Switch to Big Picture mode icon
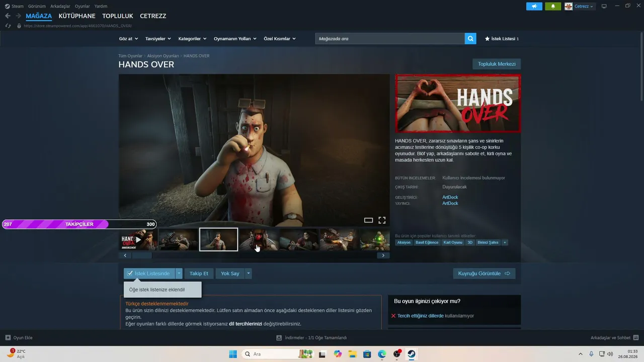644x362 pixels. tap(604, 6)
